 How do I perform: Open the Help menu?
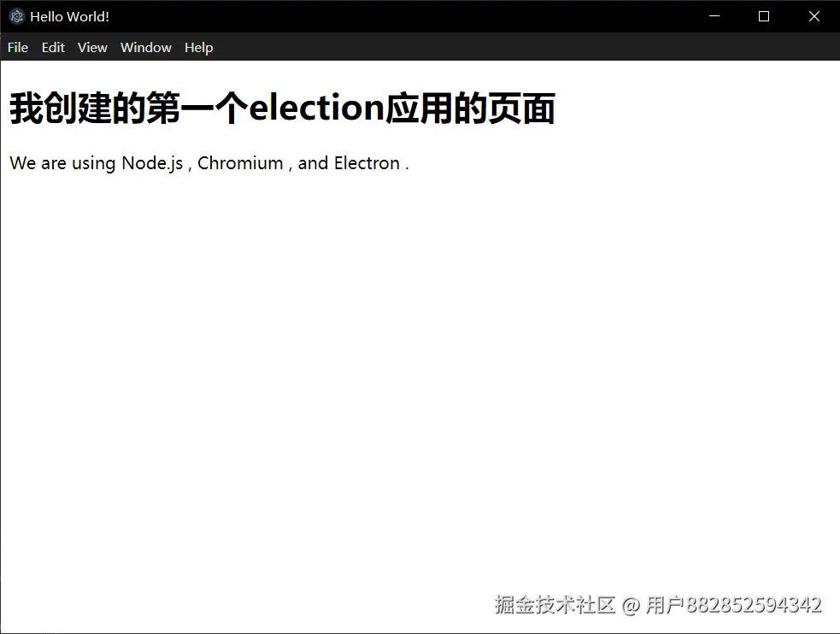point(199,48)
